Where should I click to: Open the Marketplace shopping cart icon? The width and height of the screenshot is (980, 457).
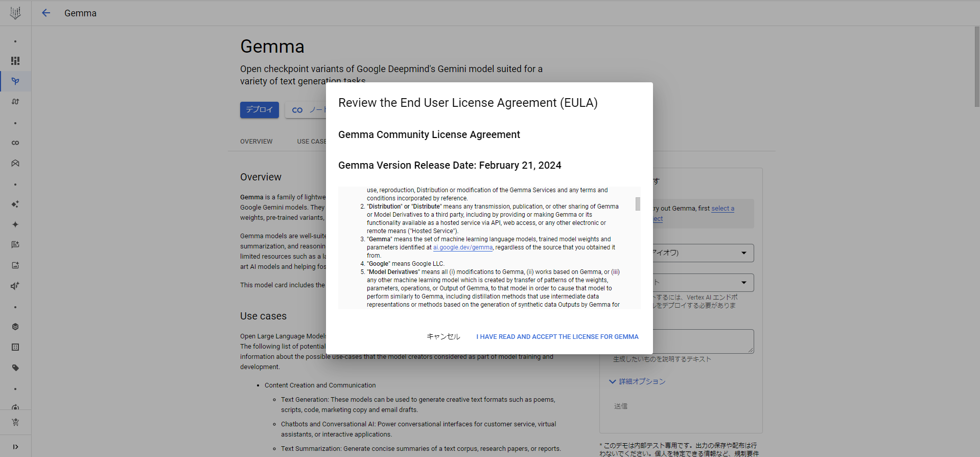coord(15,422)
